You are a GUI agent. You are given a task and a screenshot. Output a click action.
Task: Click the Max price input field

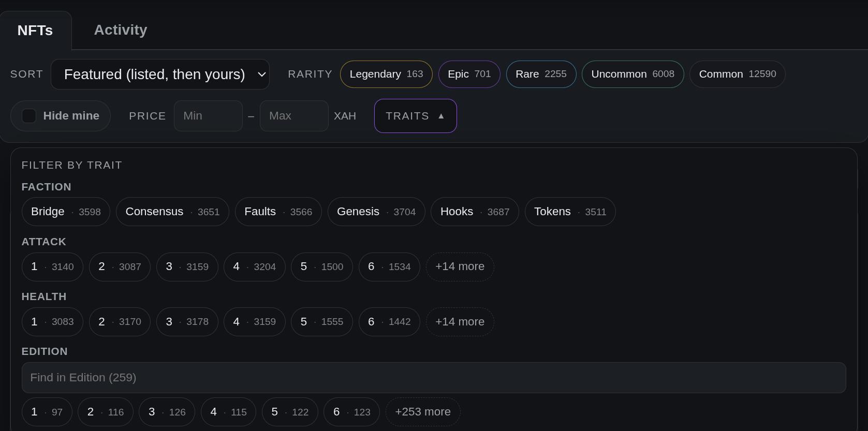pyautogui.click(x=294, y=116)
